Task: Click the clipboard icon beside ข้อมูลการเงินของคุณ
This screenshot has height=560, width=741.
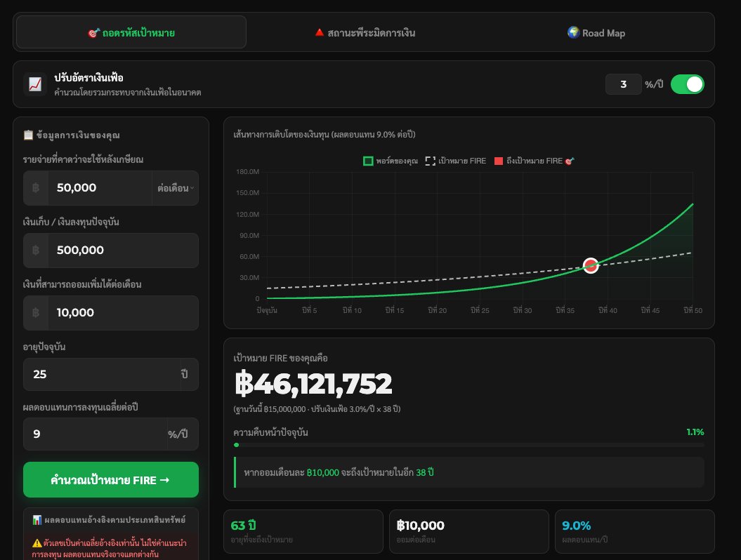Action: coord(28,135)
